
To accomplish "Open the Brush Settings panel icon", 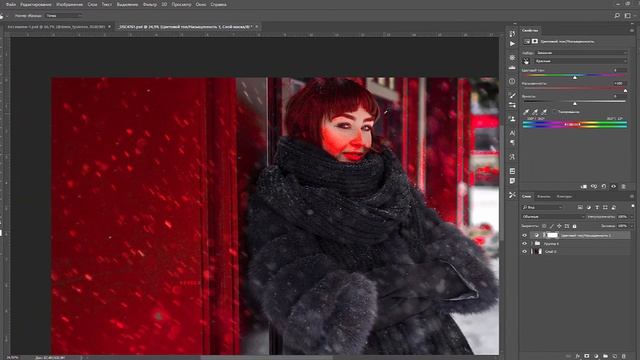I will [512, 105].
